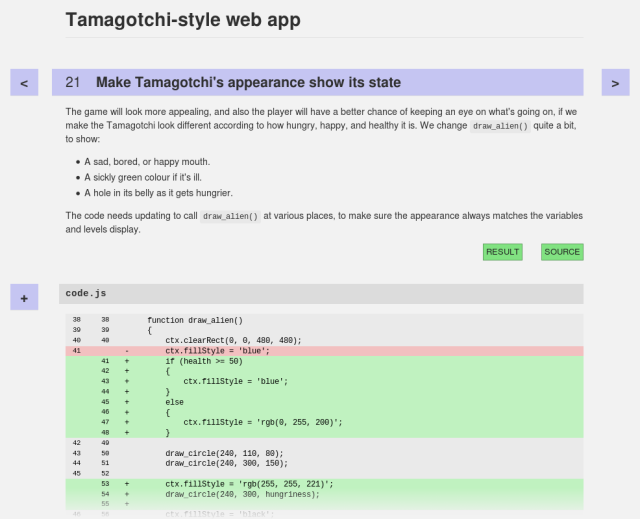The height and width of the screenshot is (519, 640).
Task: Click the step number 21
Action: (73, 82)
